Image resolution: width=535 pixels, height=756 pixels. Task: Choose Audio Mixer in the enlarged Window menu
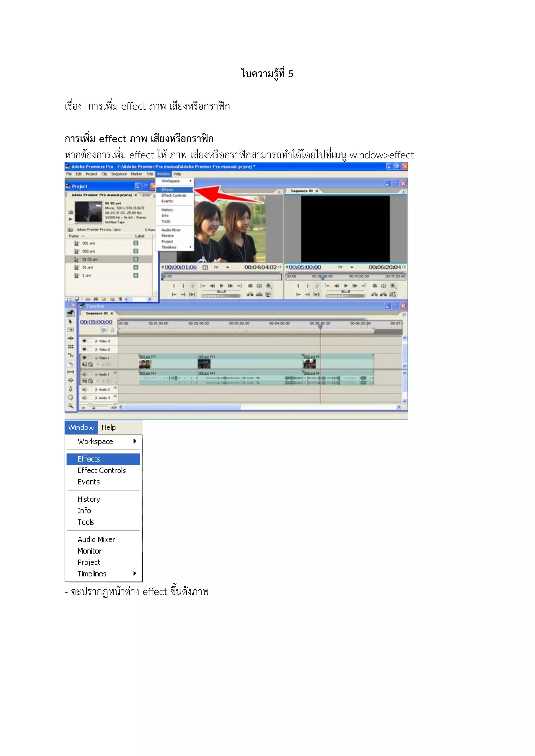[96, 540]
